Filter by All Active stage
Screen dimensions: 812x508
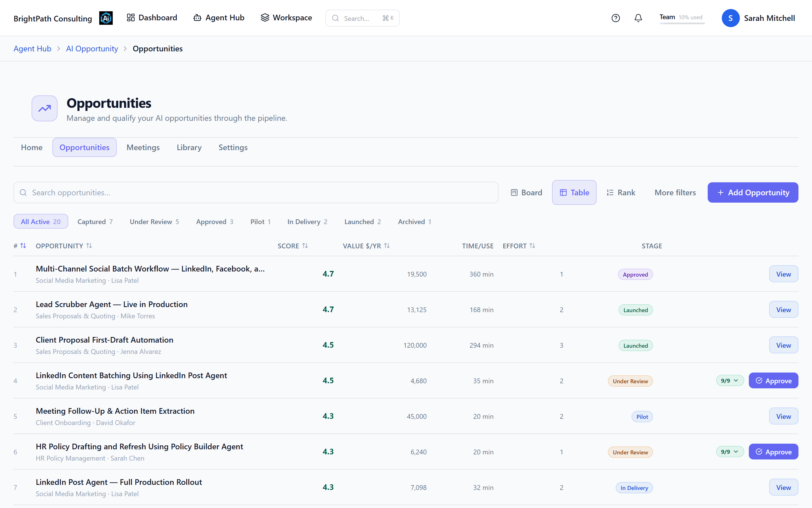tap(41, 222)
